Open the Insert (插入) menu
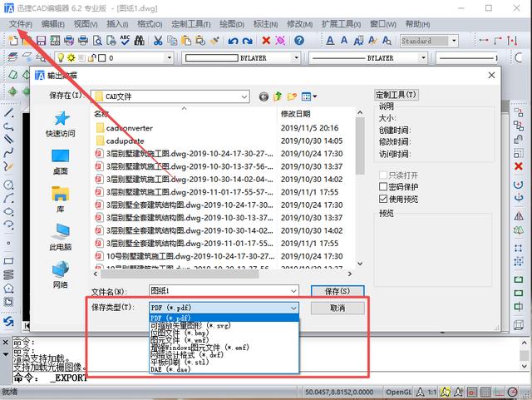The height and width of the screenshot is (400, 532). click(117, 24)
